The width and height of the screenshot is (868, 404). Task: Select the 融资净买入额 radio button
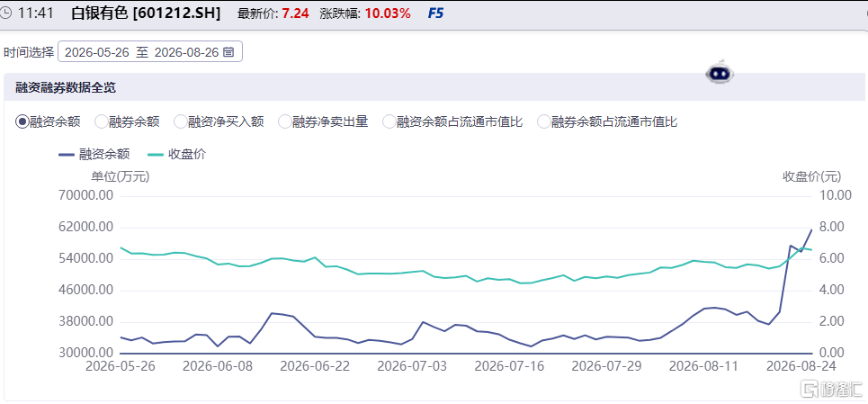(x=181, y=121)
